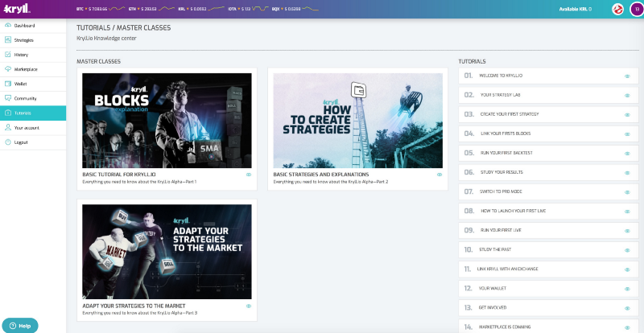This screenshot has height=333, width=644.
Task: Click eye icon beside Adapt Your Strategies to the Market
Action: 249,306
